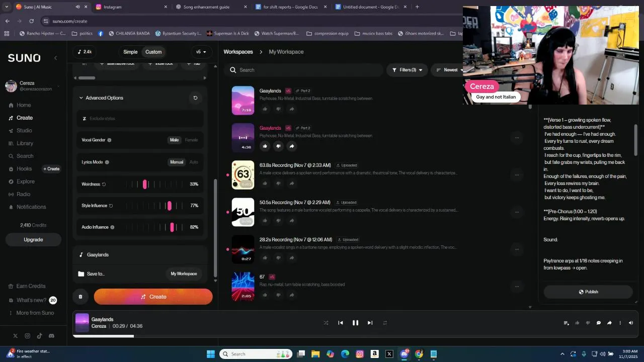Share the 63.8s Recording track
This screenshot has height=362, width=644.
click(292, 184)
